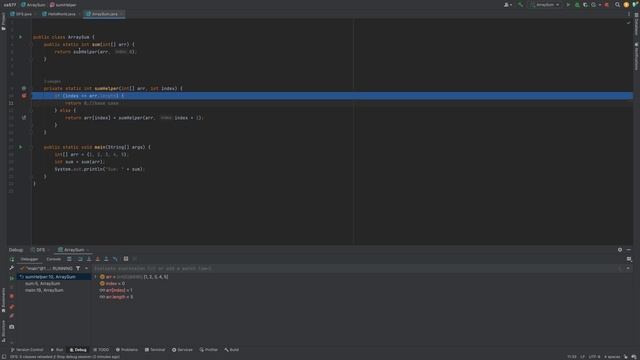The height and width of the screenshot is (360, 640).
Task: Open the Build tool window button
Action: point(231,350)
